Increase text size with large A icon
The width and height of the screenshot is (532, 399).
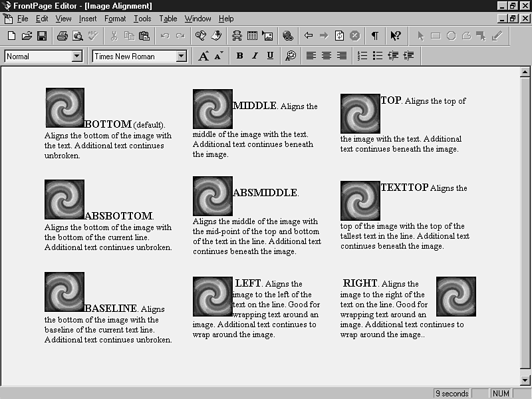point(203,56)
